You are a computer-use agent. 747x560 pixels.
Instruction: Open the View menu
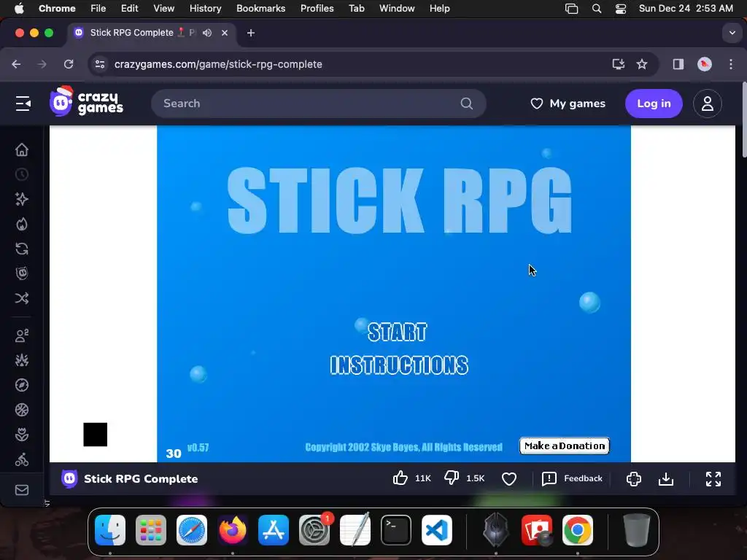[x=164, y=9]
